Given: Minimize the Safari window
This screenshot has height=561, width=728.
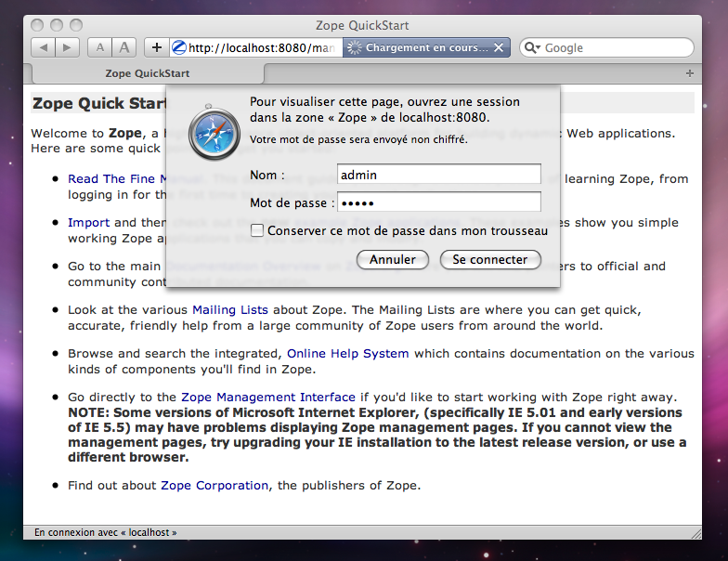Looking at the screenshot, I should coord(57,25).
